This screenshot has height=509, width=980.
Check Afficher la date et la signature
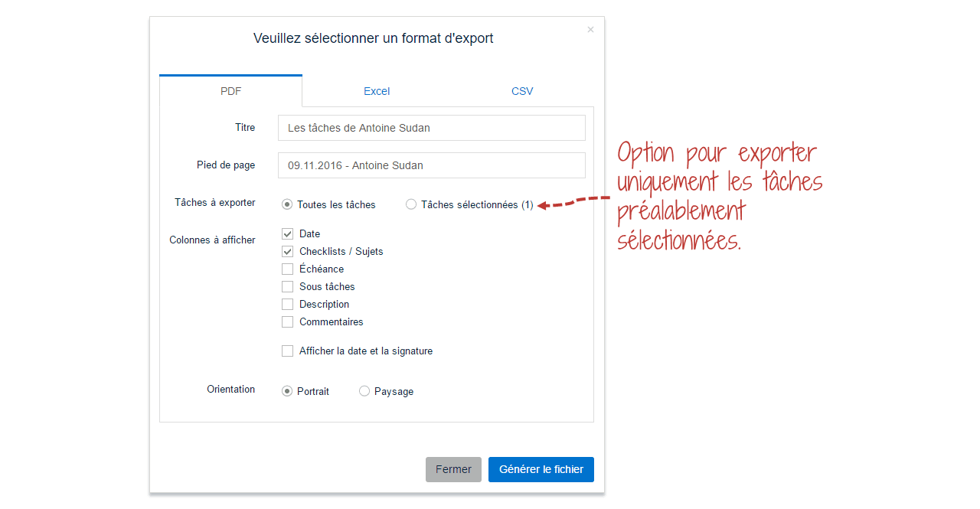[288, 351]
